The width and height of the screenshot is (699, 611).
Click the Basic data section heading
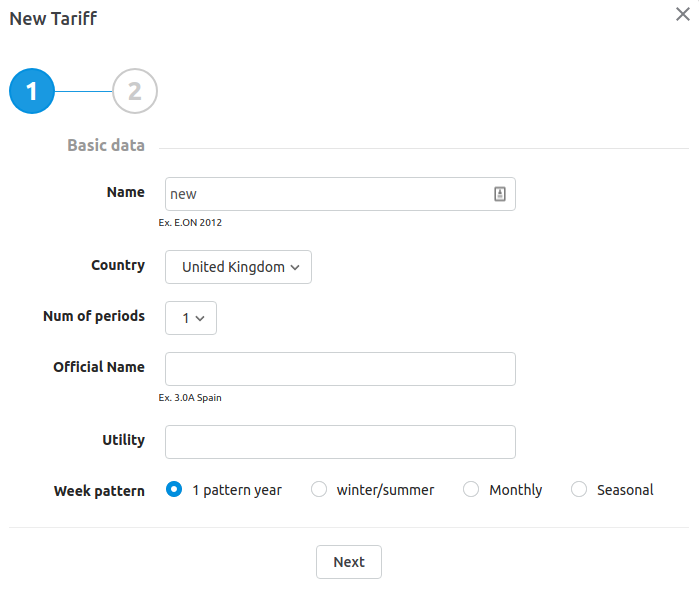106,145
